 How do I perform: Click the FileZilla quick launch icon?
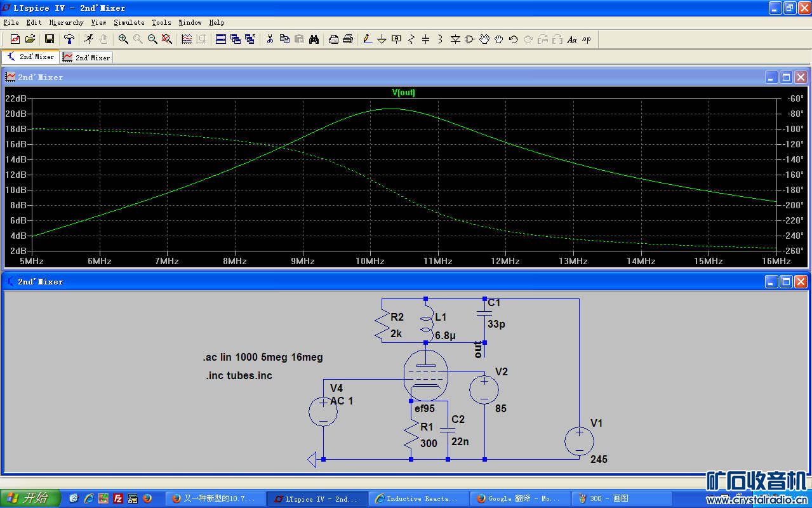tap(117, 498)
